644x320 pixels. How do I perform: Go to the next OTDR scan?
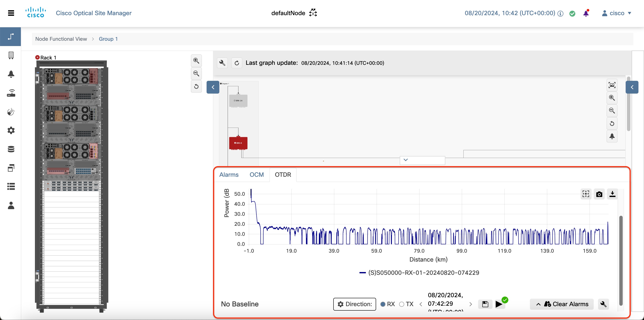pos(471,304)
